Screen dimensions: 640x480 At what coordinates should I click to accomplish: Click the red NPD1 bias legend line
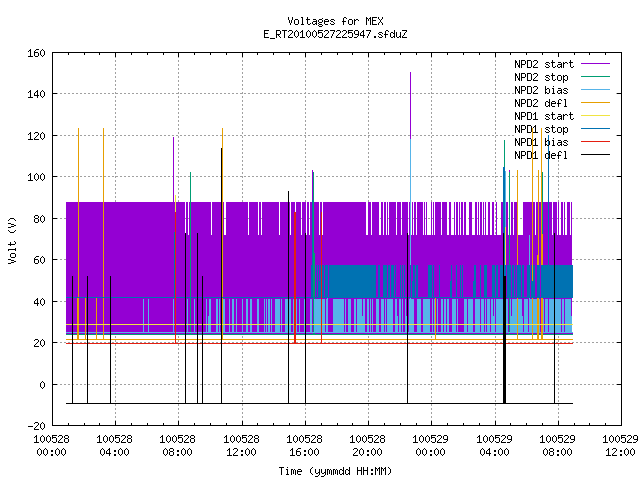(x=596, y=142)
